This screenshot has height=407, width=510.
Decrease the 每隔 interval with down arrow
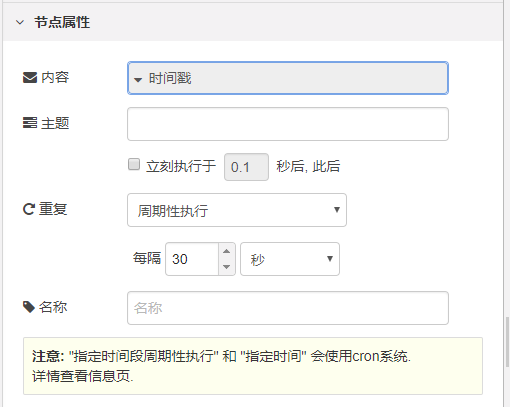pyautogui.click(x=227, y=267)
